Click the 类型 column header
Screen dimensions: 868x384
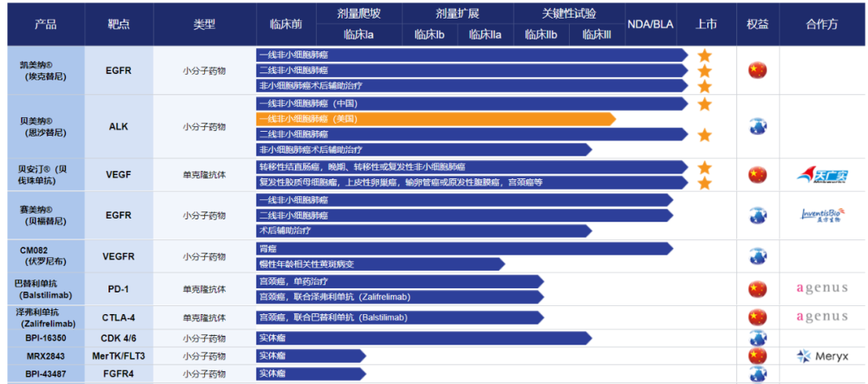tap(204, 25)
